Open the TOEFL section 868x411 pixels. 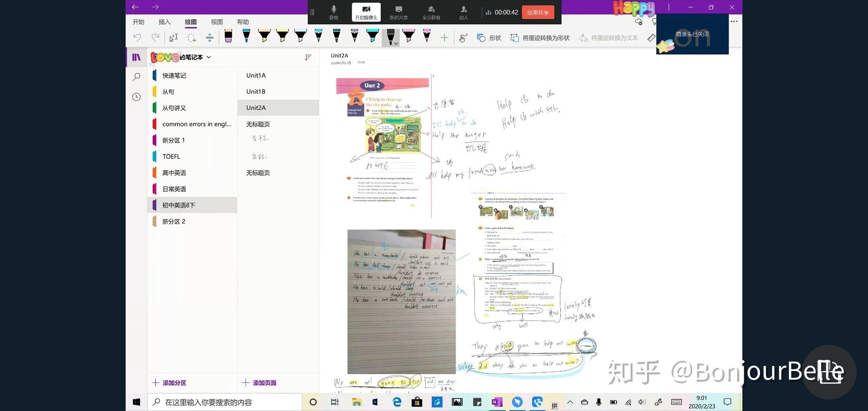point(192,156)
